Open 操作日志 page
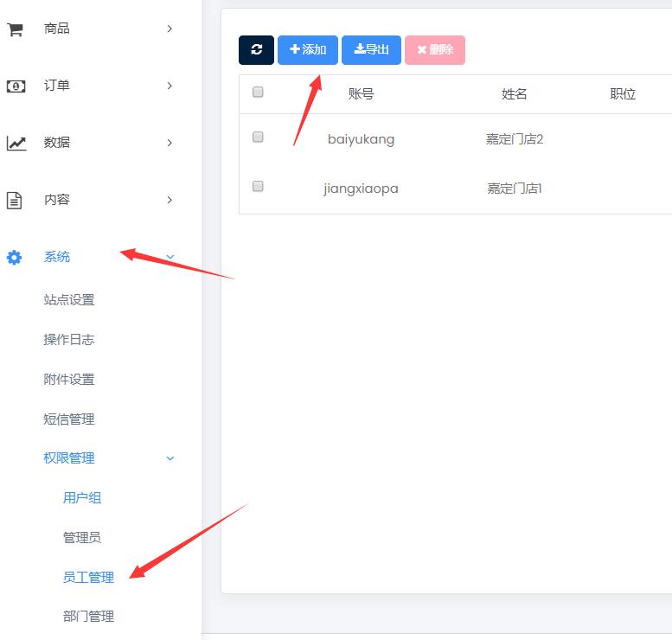672x640 pixels. coord(69,340)
